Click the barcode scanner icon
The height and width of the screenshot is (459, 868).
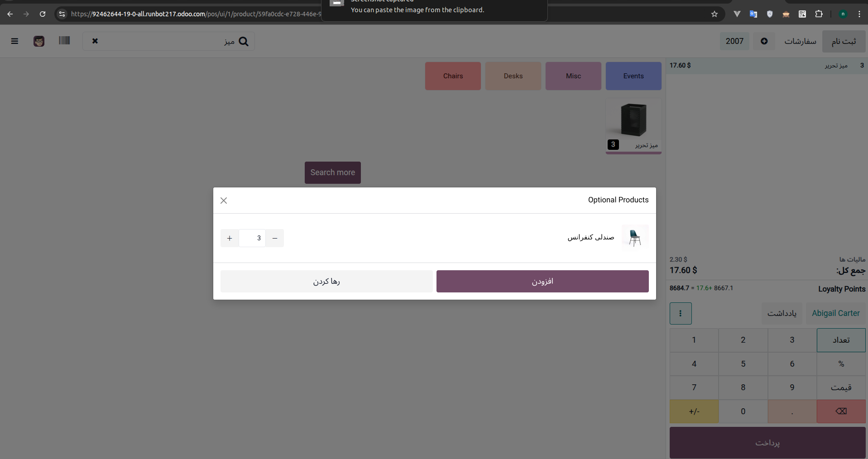click(64, 41)
